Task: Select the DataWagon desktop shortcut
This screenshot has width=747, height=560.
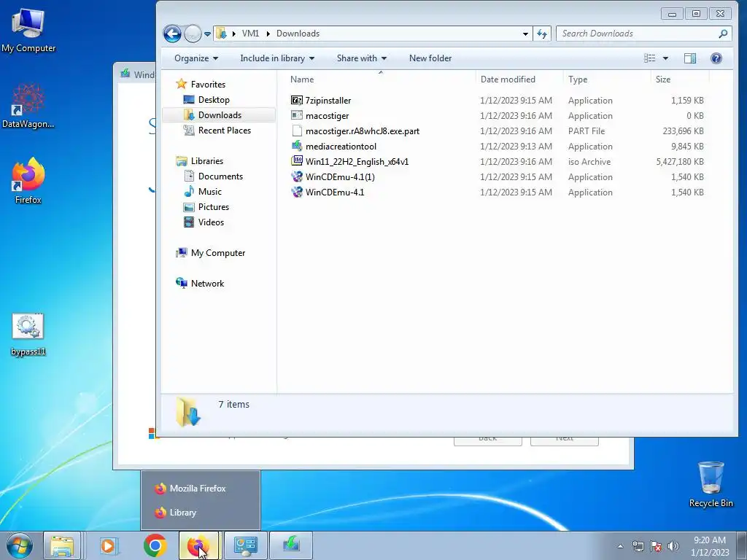Action: click(28, 106)
